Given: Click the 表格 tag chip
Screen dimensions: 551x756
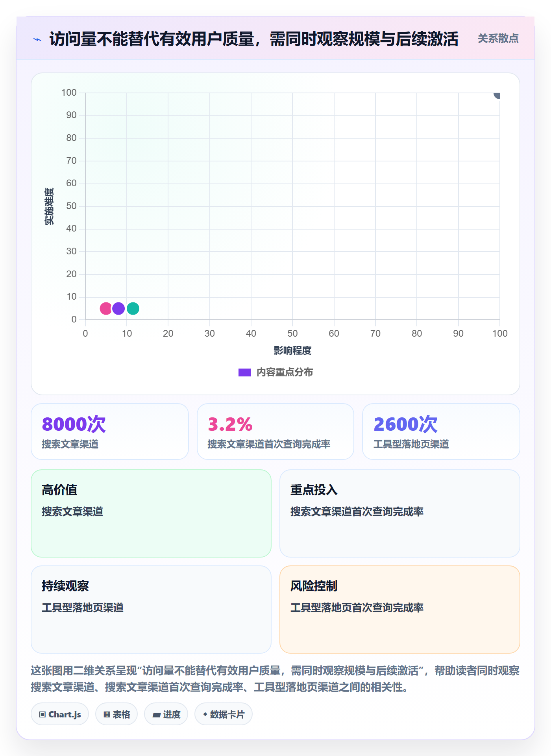Looking at the screenshot, I should pos(116,714).
